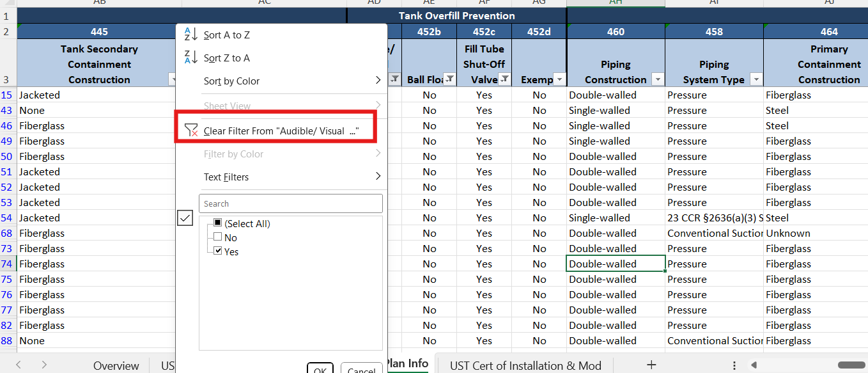Uncheck the Yes filter option
The image size is (868, 373).
click(217, 251)
